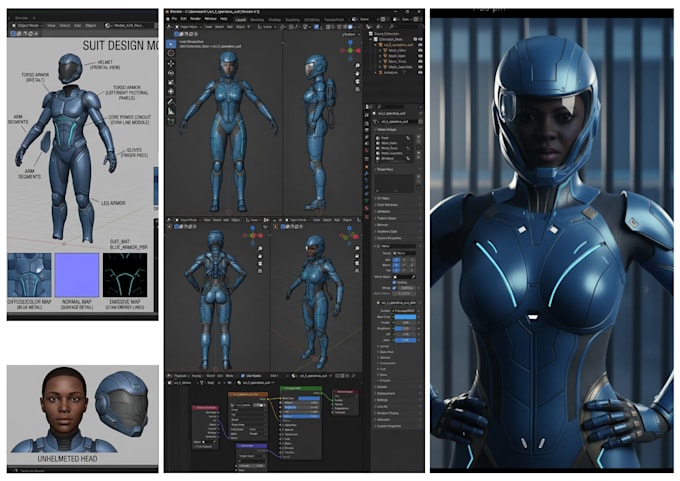Toggle Mirror modifier Axis X button
Image resolution: width=680 pixels, height=481 pixels.
396,260
